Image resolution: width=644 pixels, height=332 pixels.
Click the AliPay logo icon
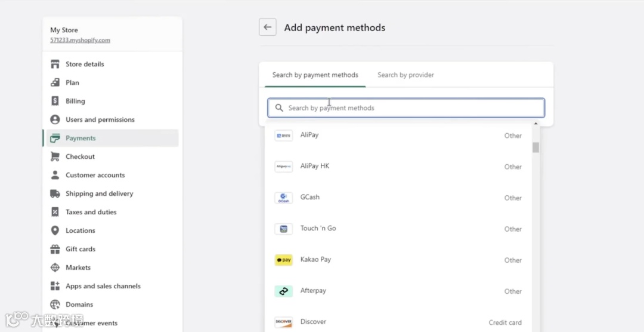(x=283, y=136)
